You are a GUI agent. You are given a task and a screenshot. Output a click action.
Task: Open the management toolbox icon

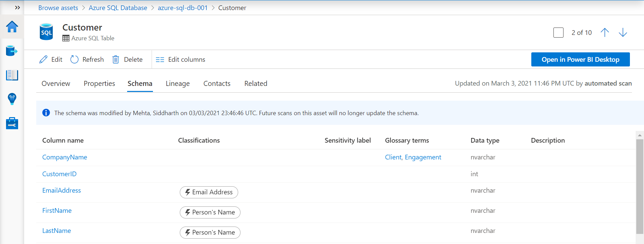(12, 123)
